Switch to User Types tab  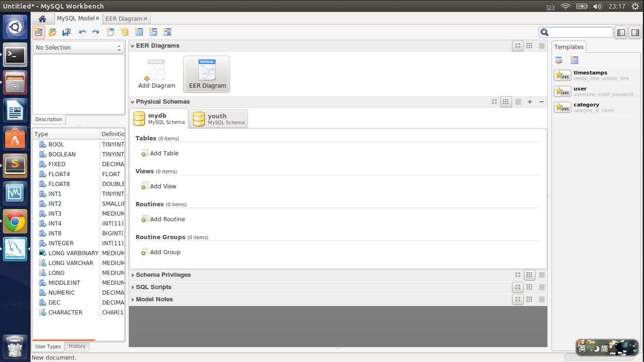tap(48, 346)
